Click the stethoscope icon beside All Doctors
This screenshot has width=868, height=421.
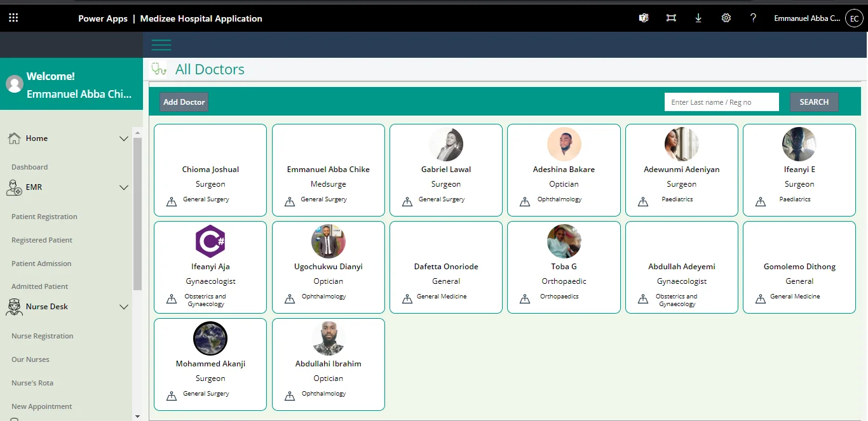point(159,69)
